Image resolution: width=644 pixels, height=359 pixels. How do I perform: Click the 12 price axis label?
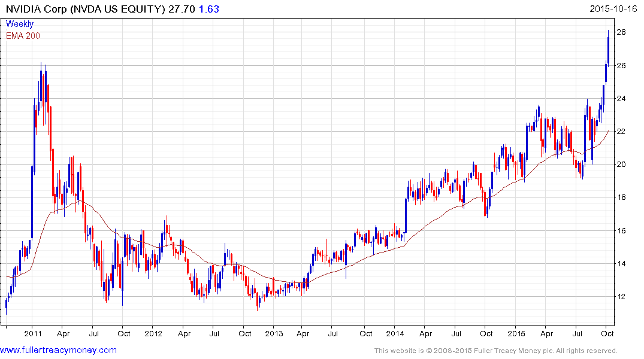coord(621,297)
